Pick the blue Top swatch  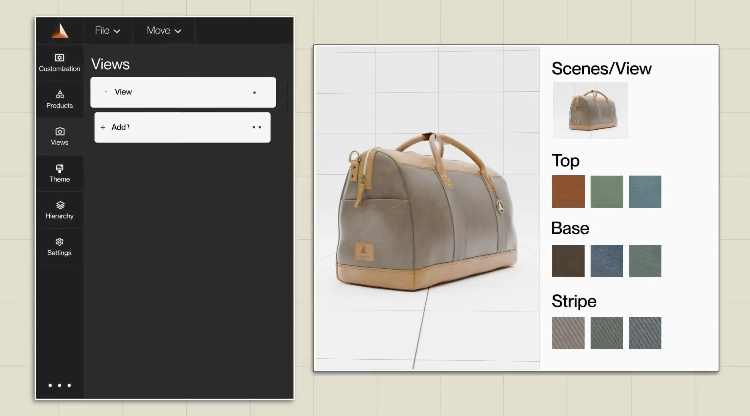pos(645,192)
